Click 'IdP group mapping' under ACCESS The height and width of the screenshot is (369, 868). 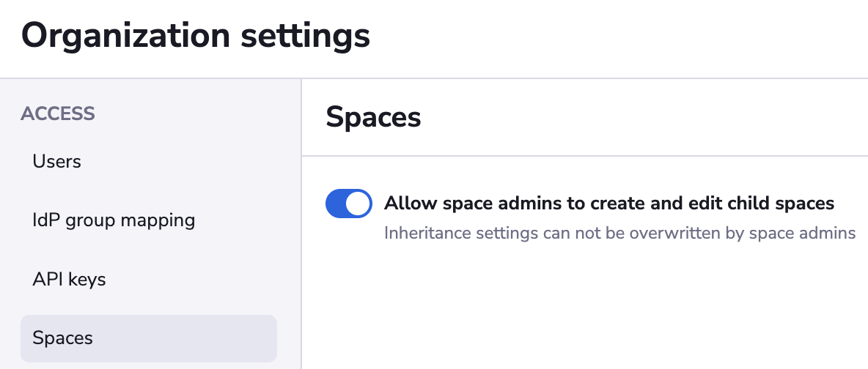114,220
